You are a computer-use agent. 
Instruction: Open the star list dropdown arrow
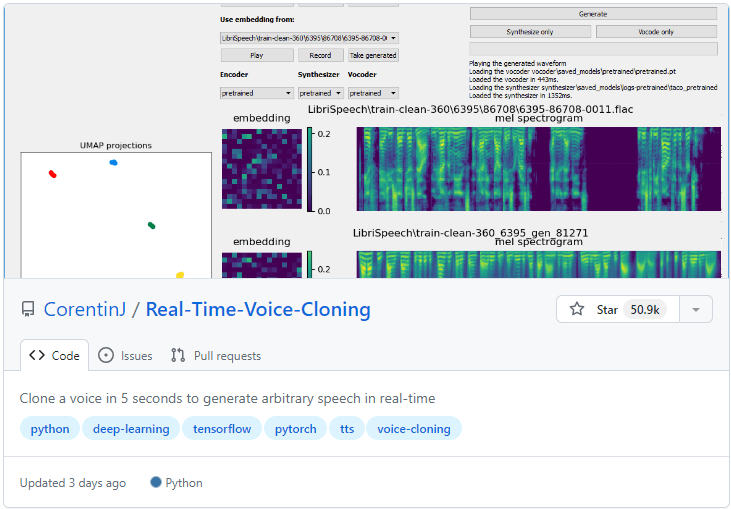[696, 310]
